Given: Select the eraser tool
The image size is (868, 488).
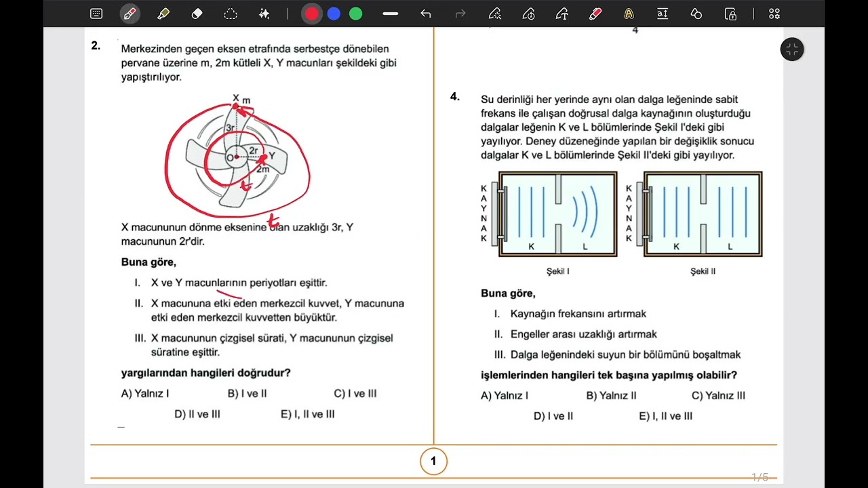Looking at the screenshot, I should [197, 14].
